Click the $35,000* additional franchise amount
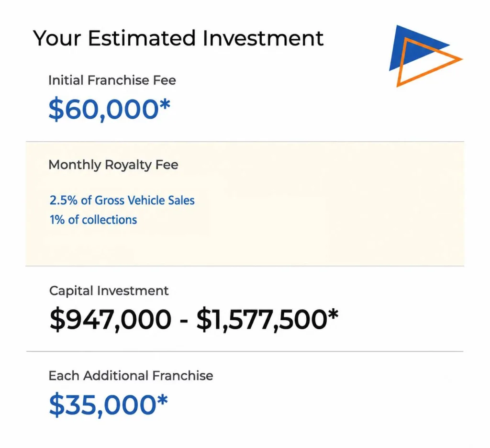 pos(109,405)
